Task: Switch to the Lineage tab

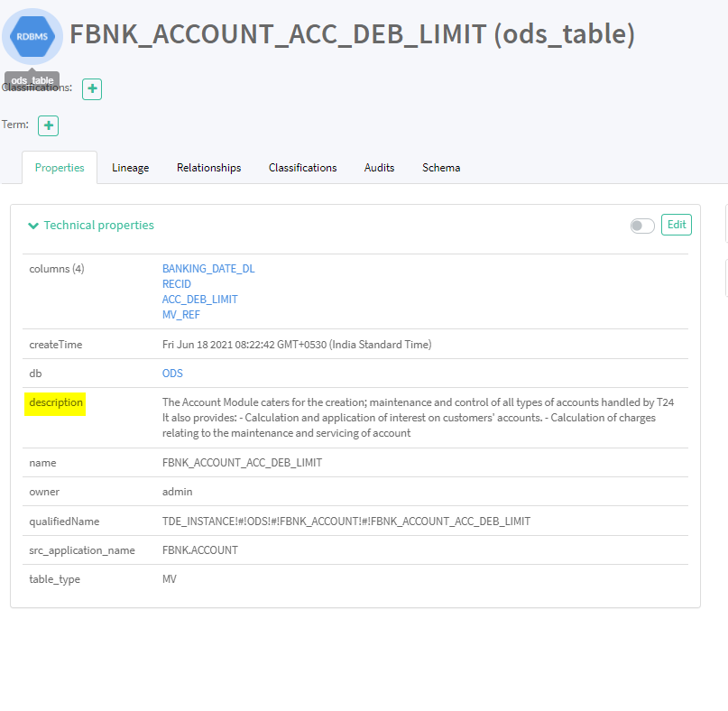Action: pos(131,168)
